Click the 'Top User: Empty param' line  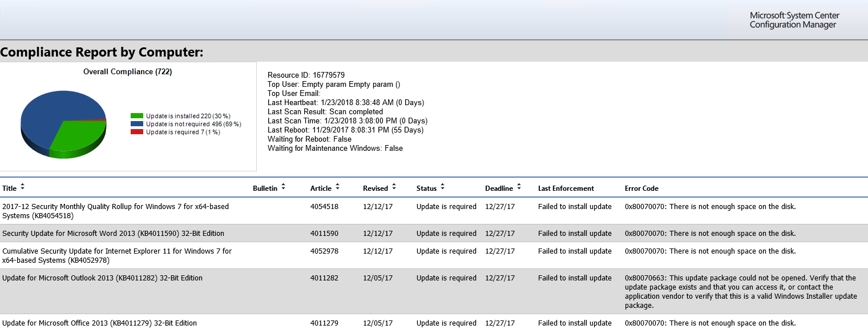tap(334, 85)
